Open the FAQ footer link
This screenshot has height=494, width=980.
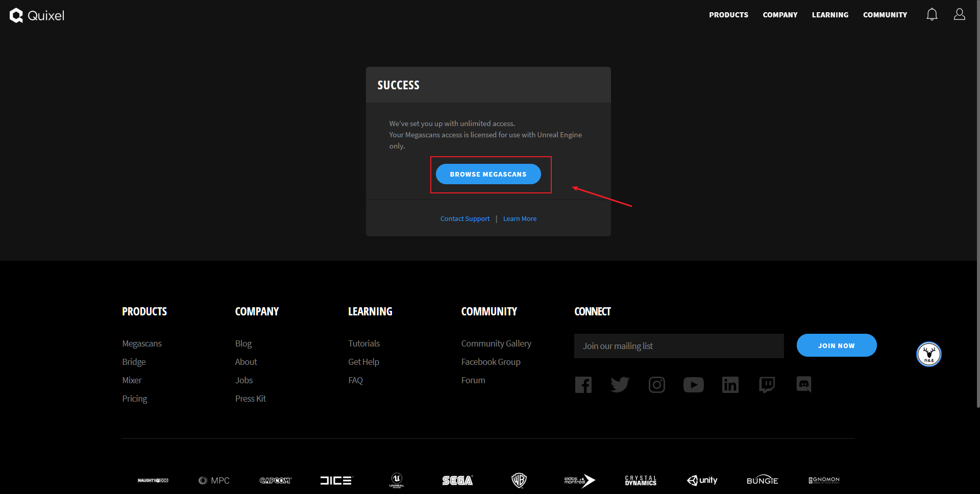coord(355,380)
